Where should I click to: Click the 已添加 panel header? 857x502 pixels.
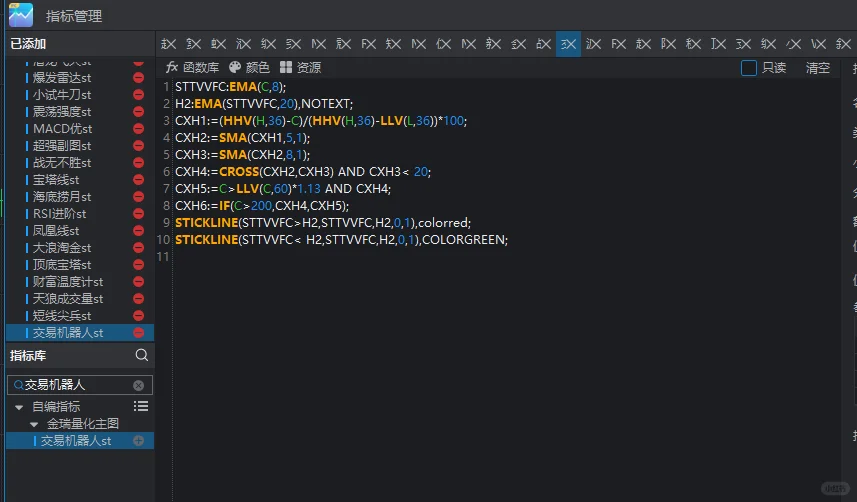[x=28, y=44]
